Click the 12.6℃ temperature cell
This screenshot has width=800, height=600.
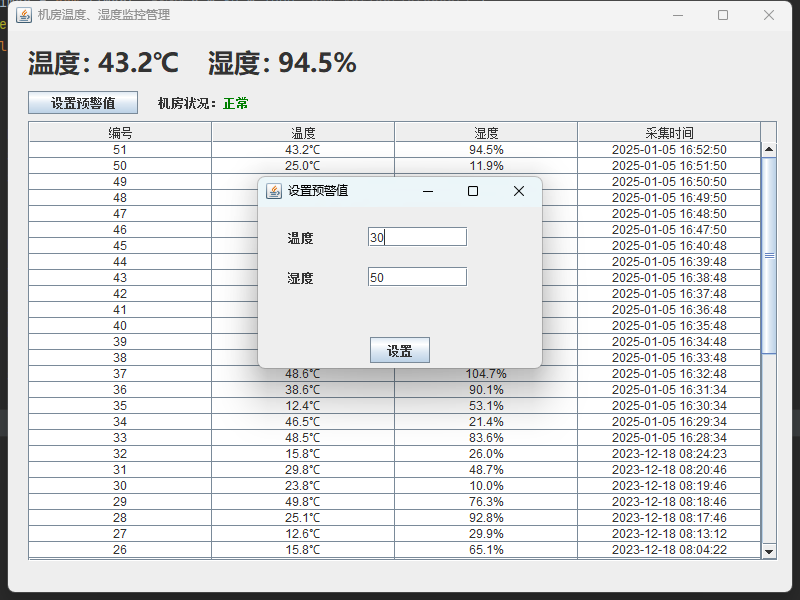pyautogui.click(x=303, y=534)
